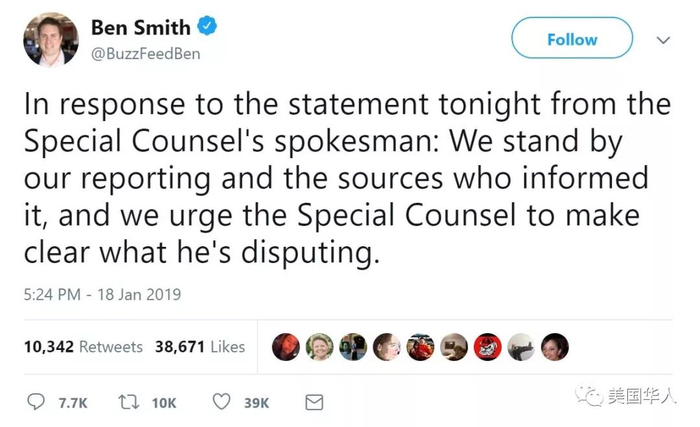Viewport: 700px width, 427px height.
Task: Click the second liker avatar thumbnail
Action: 320,347
